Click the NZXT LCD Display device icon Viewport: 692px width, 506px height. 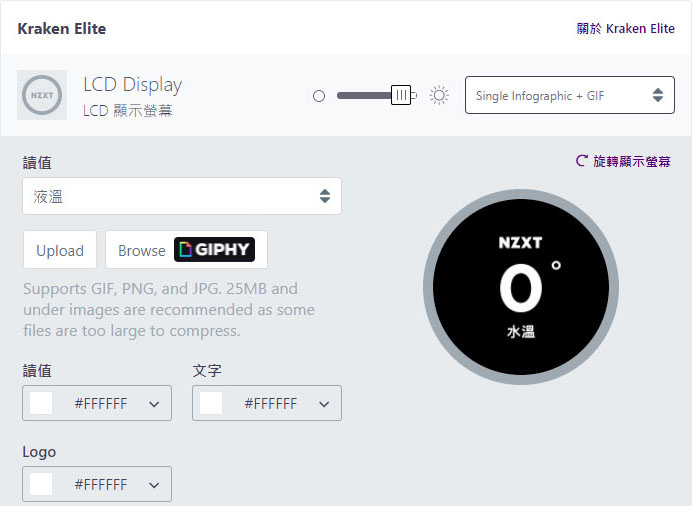[x=42, y=95]
